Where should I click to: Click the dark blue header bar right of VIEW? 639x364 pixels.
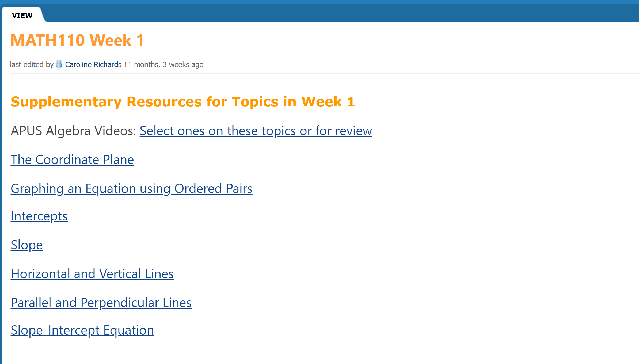click(340, 13)
